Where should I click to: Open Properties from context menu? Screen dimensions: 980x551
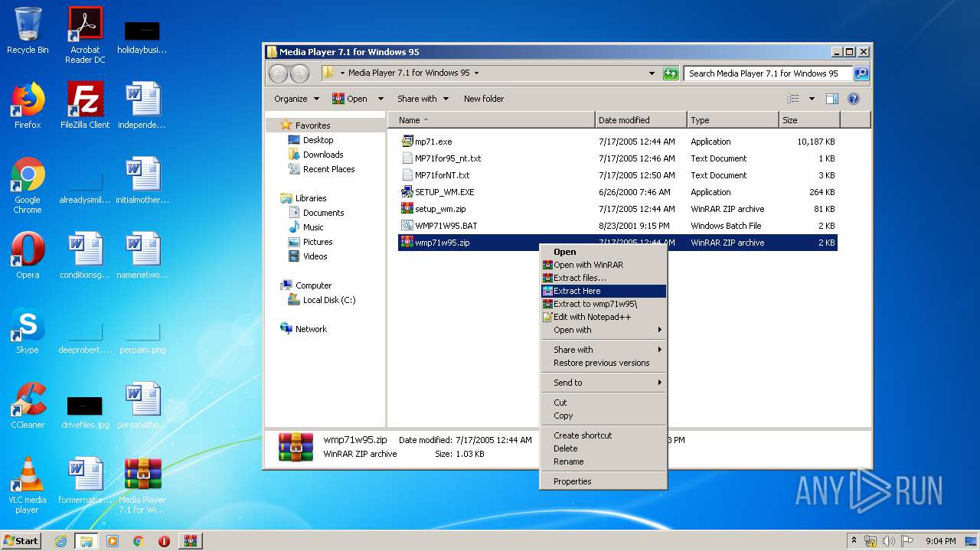(x=603, y=481)
